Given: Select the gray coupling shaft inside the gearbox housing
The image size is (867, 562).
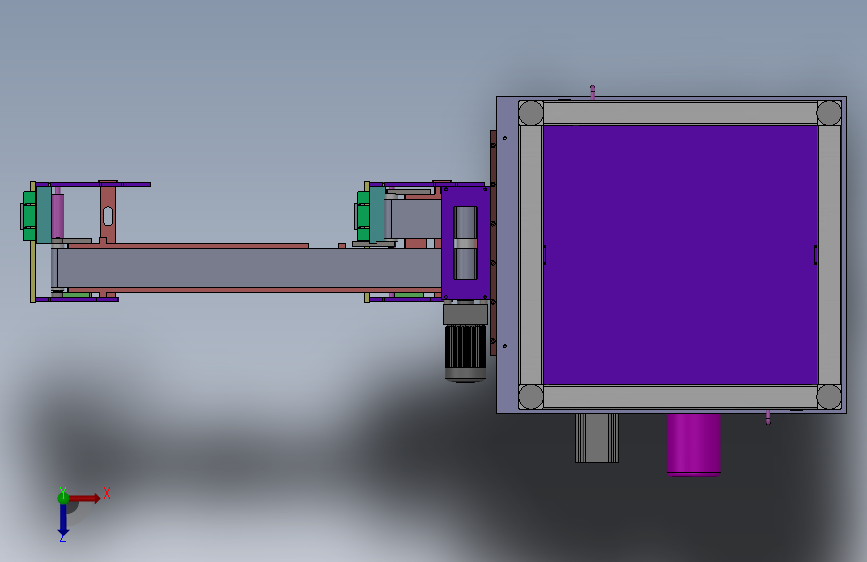Looking at the screenshot, I should 466,243.
